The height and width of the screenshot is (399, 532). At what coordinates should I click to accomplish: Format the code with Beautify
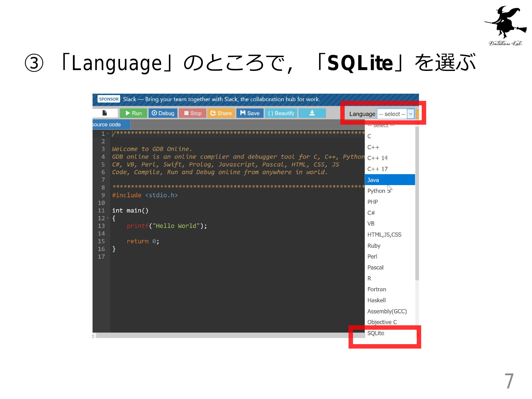pos(281,113)
